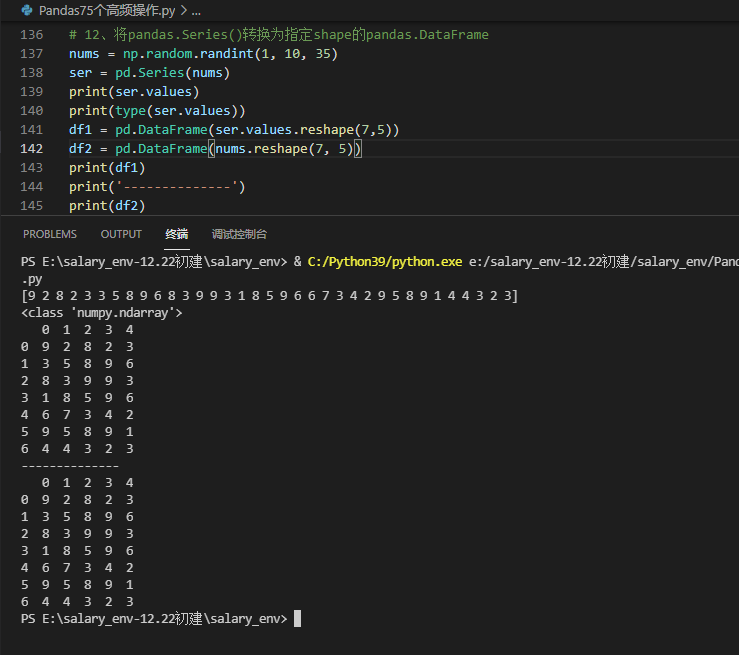Open the Pandas75个高频操作.py breadcrumb

click(x=107, y=10)
